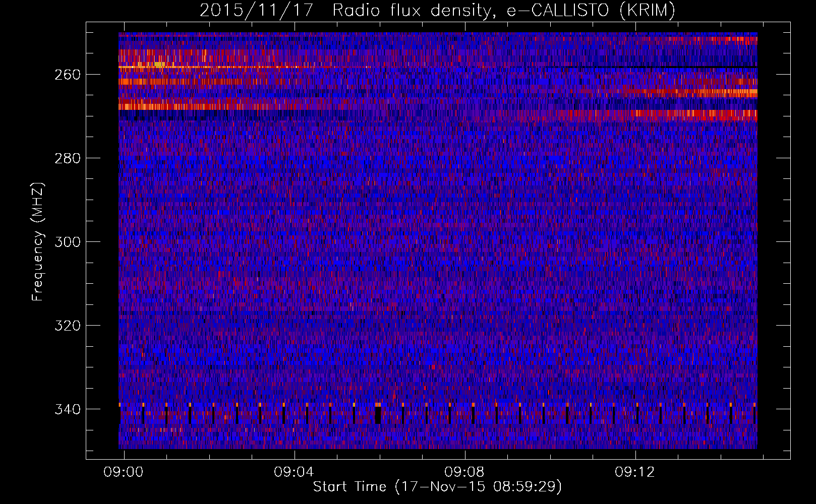Screen dimensions: 816x504
Task: Click the 09:04 time tick label
Action: tap(294, 472)
